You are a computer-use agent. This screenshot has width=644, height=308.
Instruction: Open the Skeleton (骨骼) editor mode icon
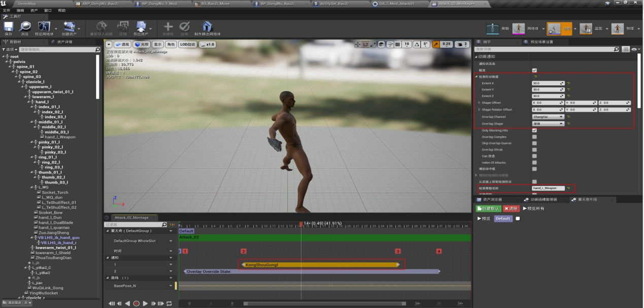point(493,28)
